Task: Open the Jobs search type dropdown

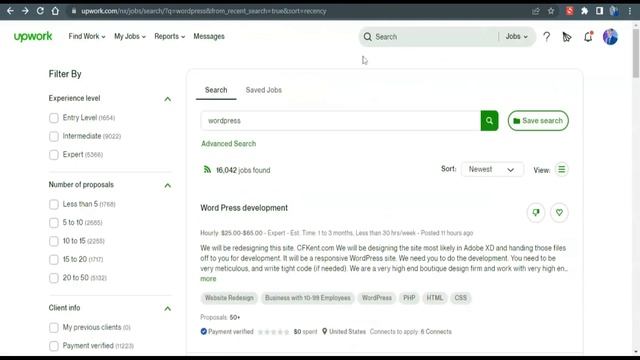Action: [x=516, y=37]
